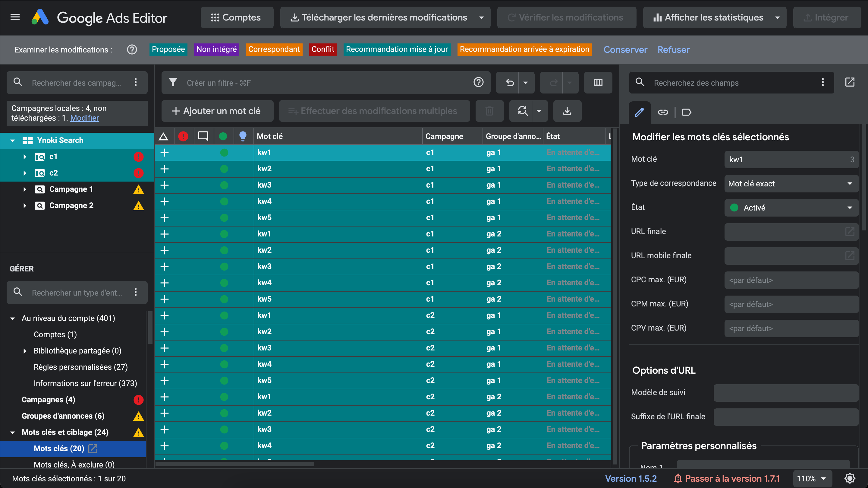Viewport: 868px width, 488px height.
Task: Click the find and replace icon
Action: [x=522, y=111]
